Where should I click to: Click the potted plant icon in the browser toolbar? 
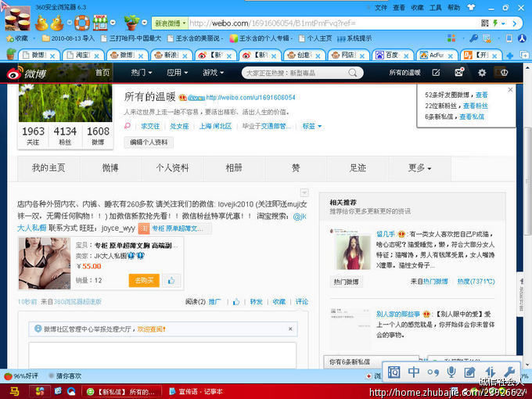click(131, 23)
